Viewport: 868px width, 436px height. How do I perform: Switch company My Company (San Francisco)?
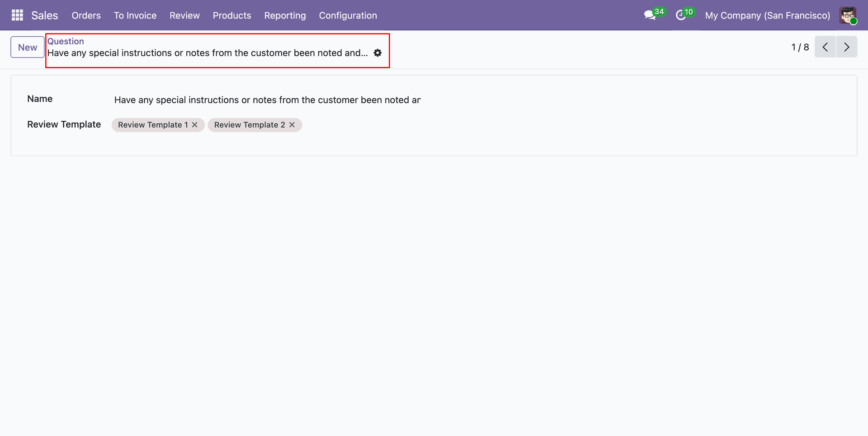click(x=767, y=15)
